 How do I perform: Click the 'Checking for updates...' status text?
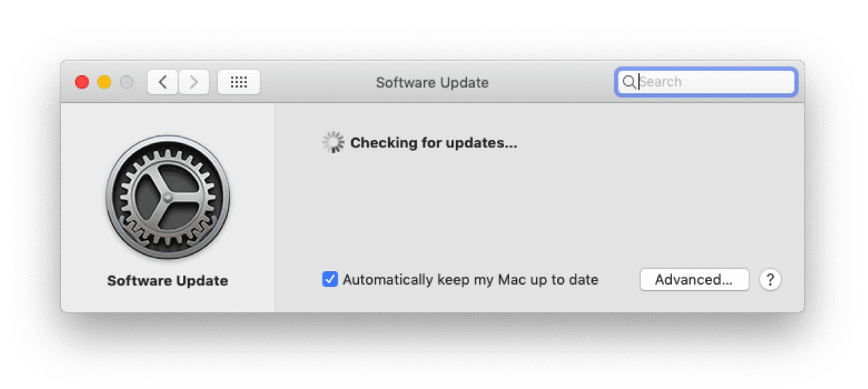pos(433,142)
